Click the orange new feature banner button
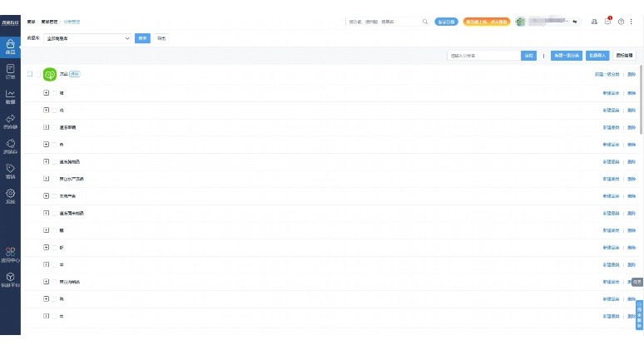The width and height of the screenshot is (644, 350). (486, 22)
